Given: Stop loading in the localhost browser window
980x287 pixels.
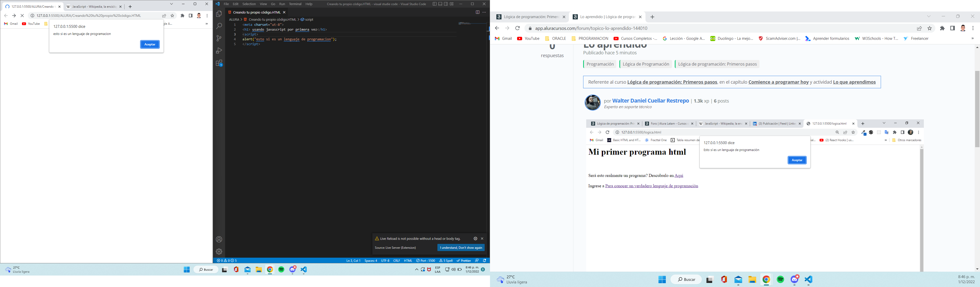Looking at the screenshot, I should coord(22,16).
